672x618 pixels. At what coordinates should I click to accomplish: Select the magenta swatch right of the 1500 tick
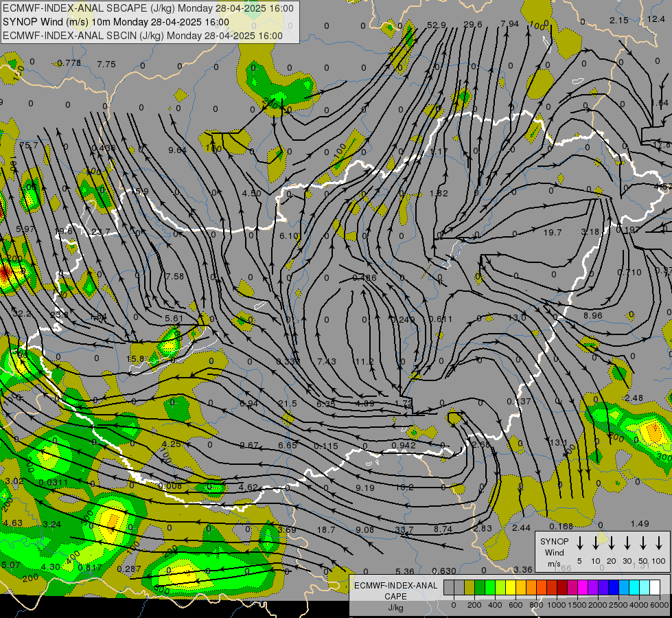583,588
